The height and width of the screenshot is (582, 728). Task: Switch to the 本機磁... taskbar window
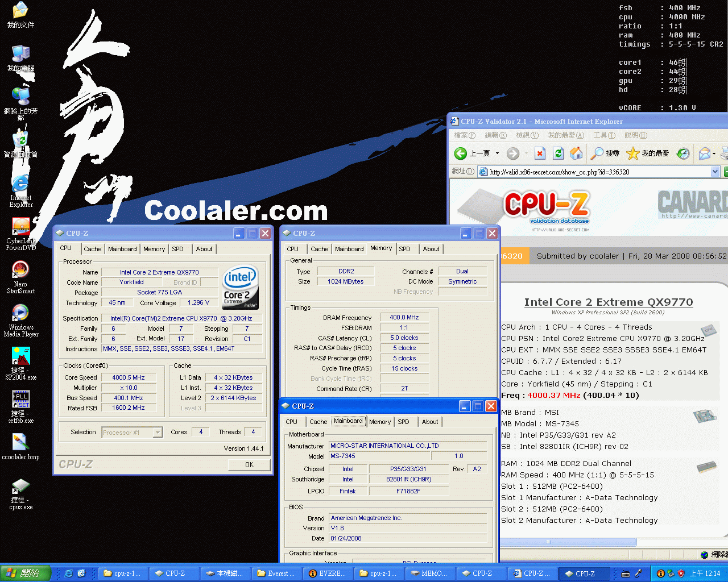point(225,573)
